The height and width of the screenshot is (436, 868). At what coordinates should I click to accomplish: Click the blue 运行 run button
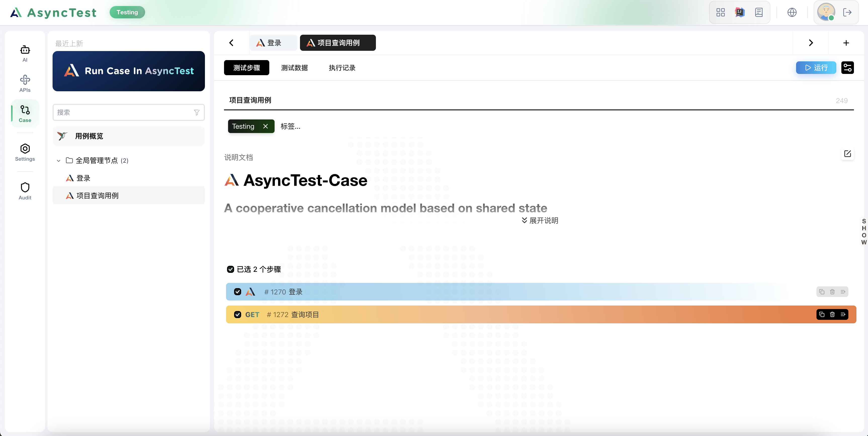coord(816,68)
